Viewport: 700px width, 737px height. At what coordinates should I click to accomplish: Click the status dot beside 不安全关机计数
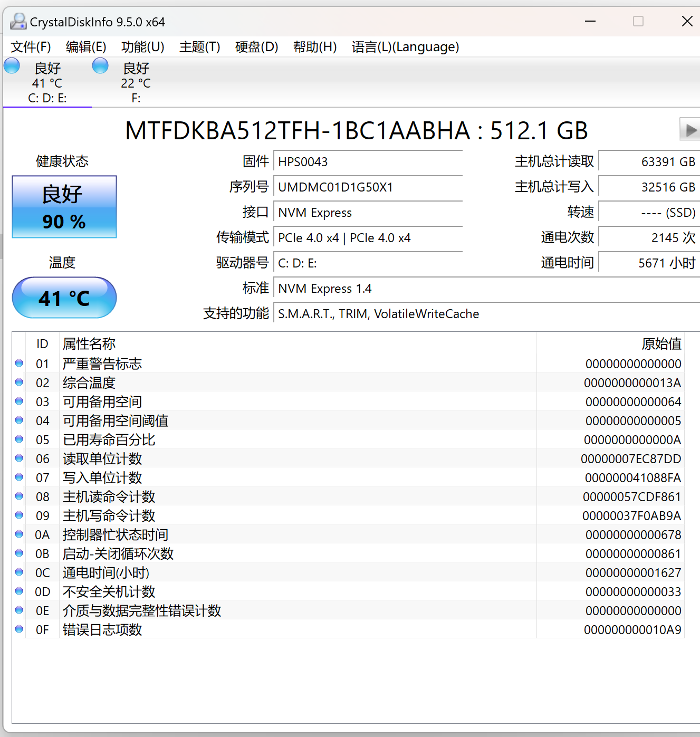[19, 590]
